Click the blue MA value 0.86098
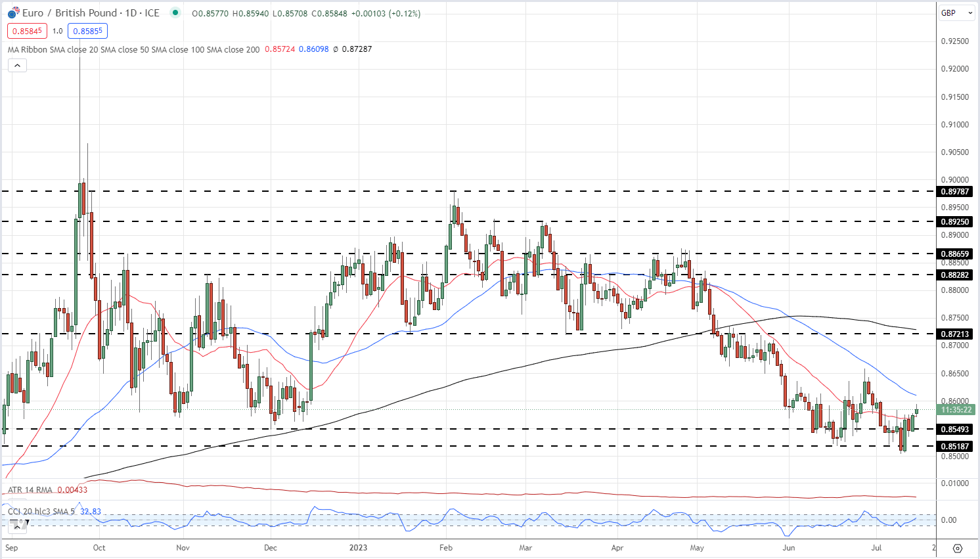This screenshot has width=980, height=559. pyautogui.click(x=313, y=49)
